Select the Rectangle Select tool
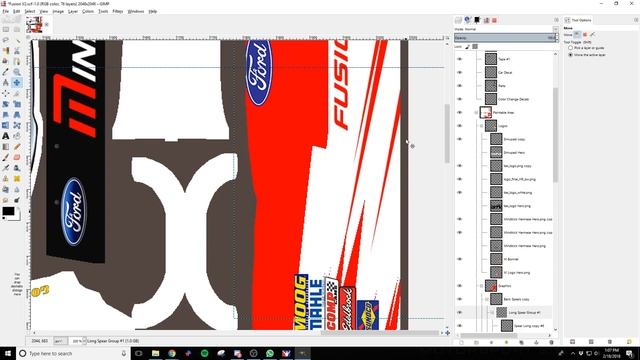The image size is (640, 360). [6, 29]
